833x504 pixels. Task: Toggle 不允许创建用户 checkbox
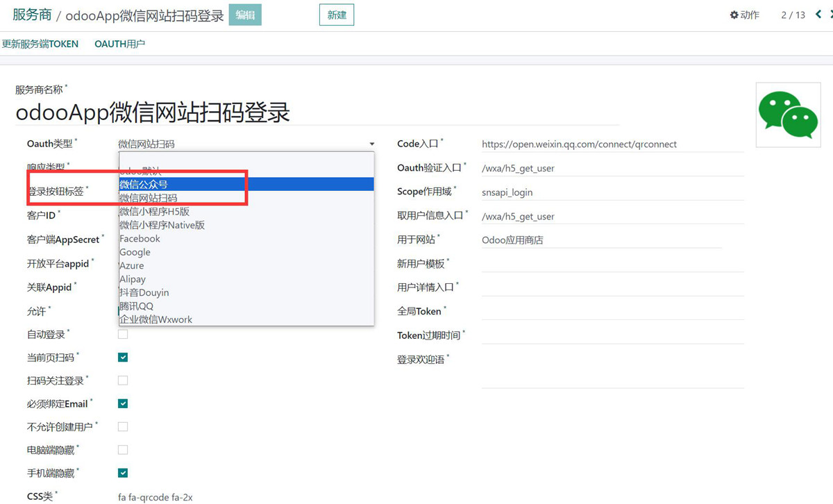coord(123,426)
